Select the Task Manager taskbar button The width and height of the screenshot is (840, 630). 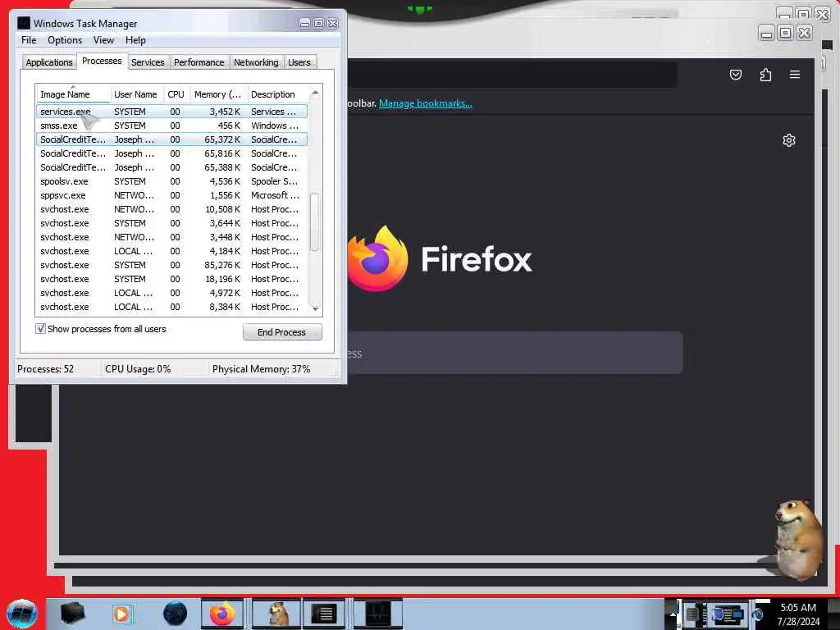point(378,614)
